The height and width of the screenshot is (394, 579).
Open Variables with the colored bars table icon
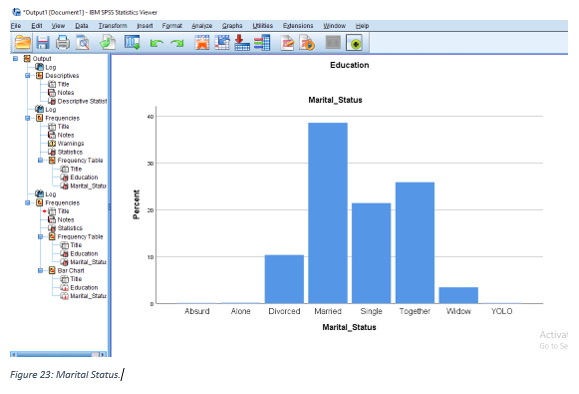262,43
